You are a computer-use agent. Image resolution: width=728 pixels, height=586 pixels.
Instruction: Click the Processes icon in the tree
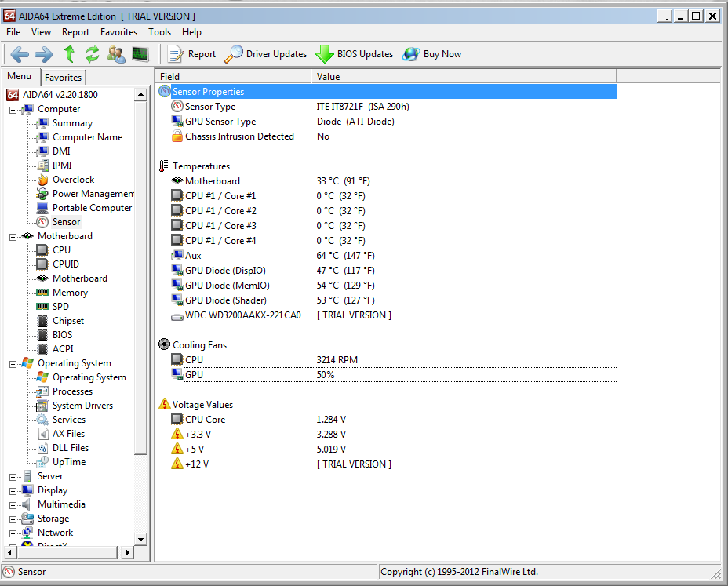(42, 391)
